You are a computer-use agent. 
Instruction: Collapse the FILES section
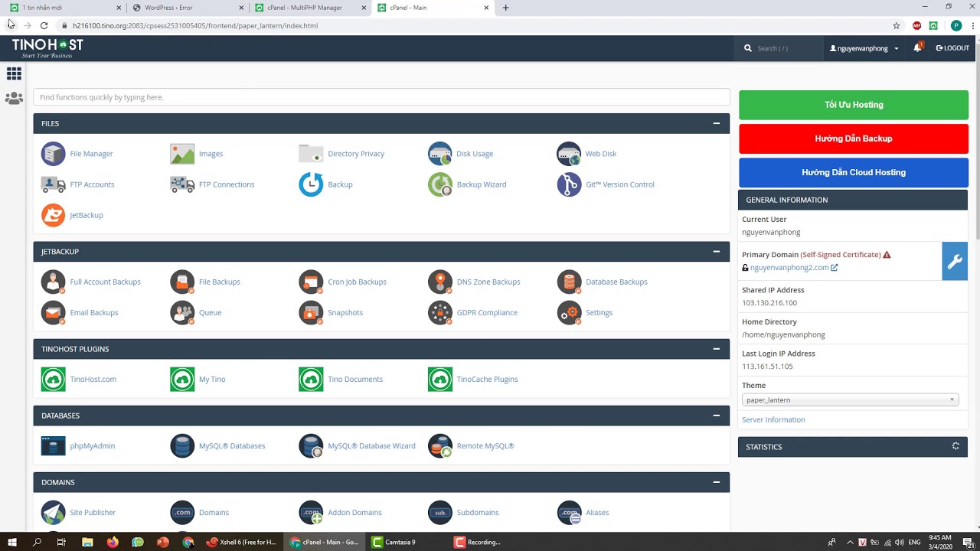pyautogui.click(x=717, y=123)
